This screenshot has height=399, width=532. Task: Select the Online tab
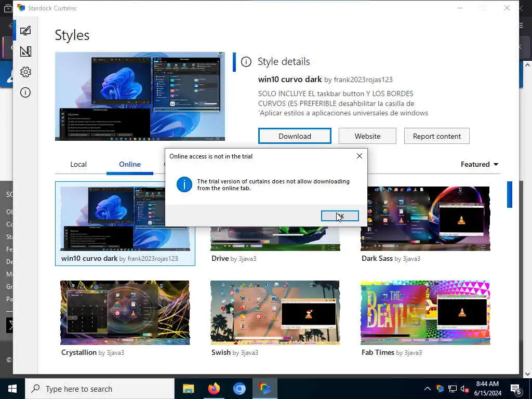[x=129, y=164]
